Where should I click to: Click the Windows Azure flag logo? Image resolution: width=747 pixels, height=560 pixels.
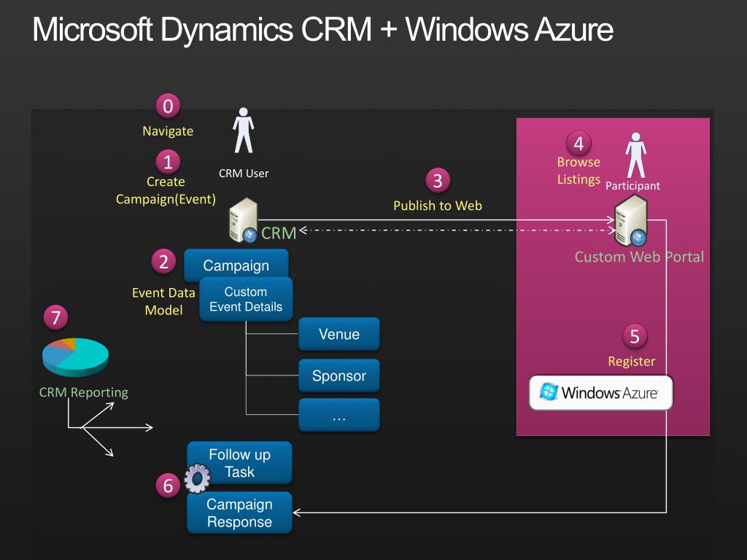(x=549, y=392)
